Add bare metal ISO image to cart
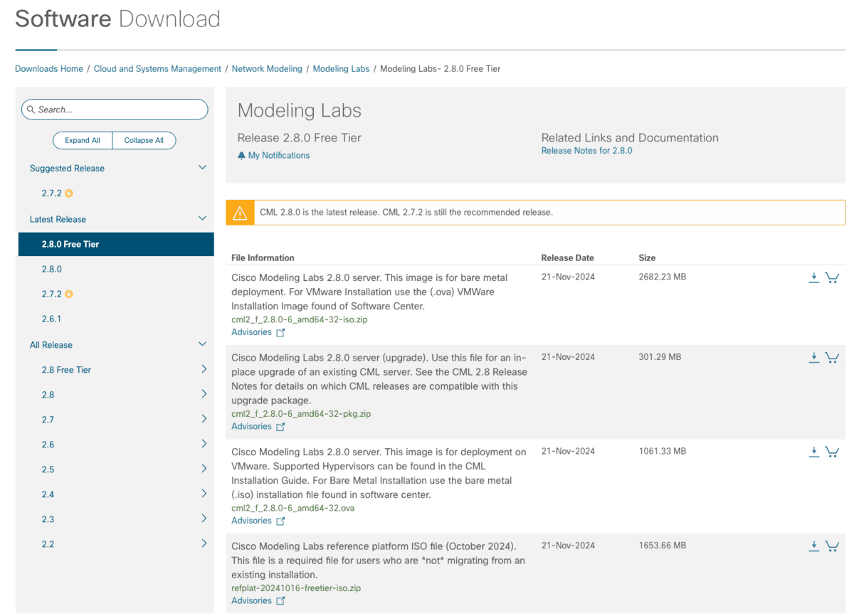The width and height of the screenshot is (854, 616). 832,277
